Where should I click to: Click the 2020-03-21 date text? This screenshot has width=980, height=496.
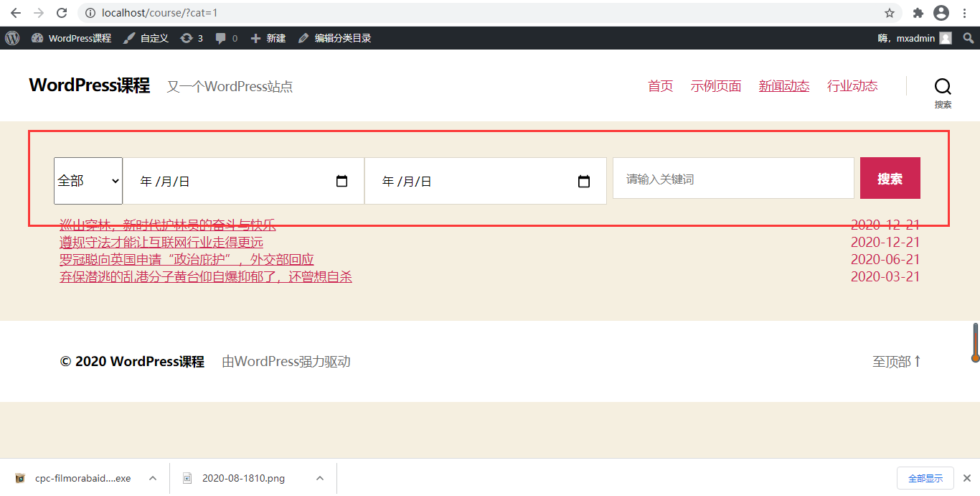885,276
